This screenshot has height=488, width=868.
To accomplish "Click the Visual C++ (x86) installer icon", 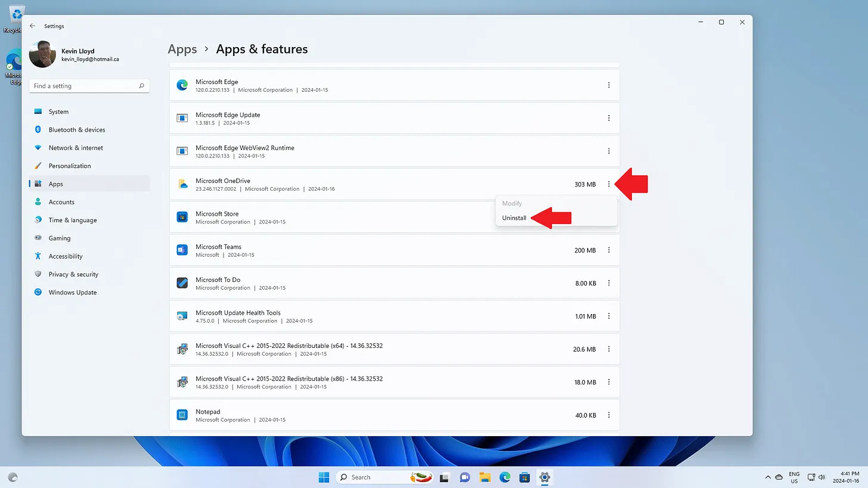I will coord(182,382).
